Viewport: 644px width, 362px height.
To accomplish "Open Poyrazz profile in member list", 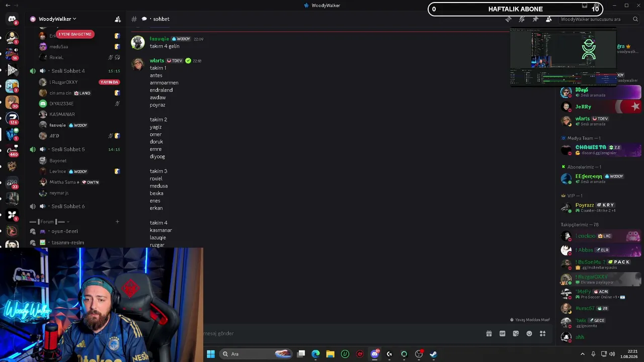I will [601, 207].
